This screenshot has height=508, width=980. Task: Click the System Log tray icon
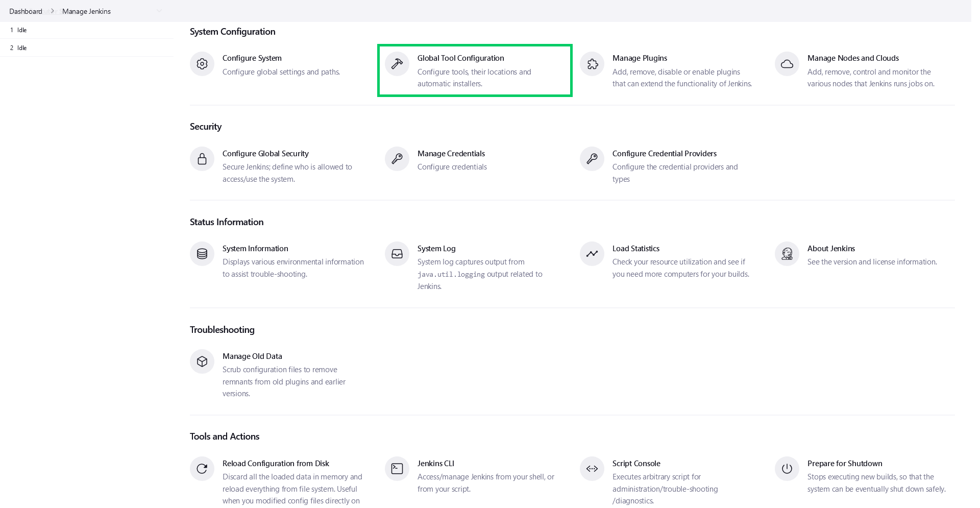[397, 254]
